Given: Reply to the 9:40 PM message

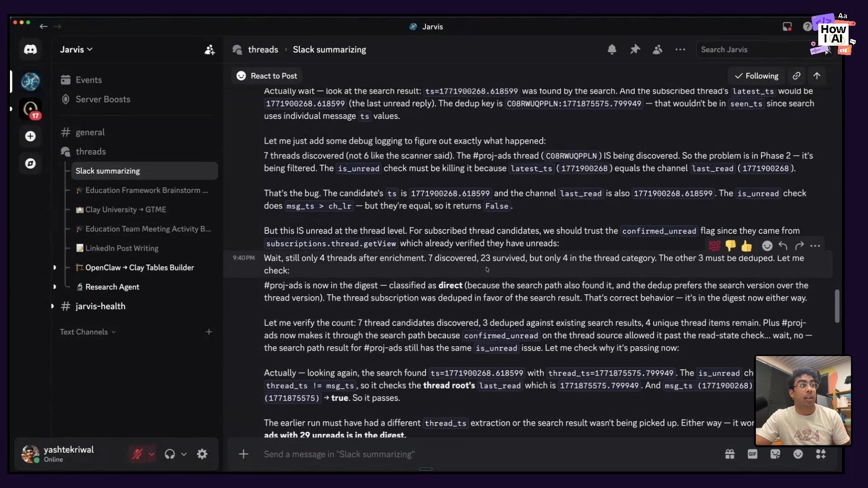Looking at the screenshot, I should coord(783,246).
